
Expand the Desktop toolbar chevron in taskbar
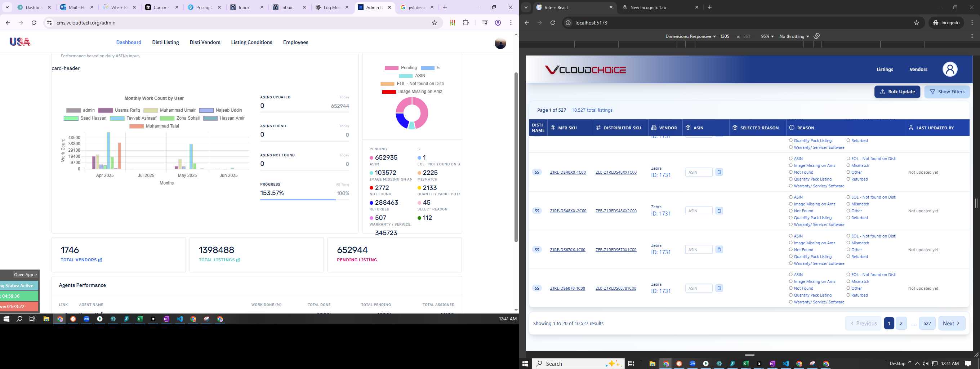[x=910, y=362]
